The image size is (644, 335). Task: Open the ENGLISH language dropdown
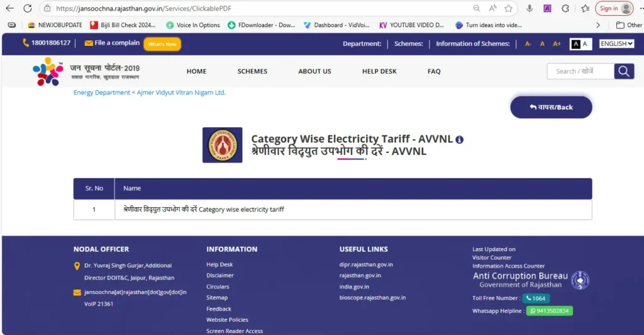tap(616, 44)
